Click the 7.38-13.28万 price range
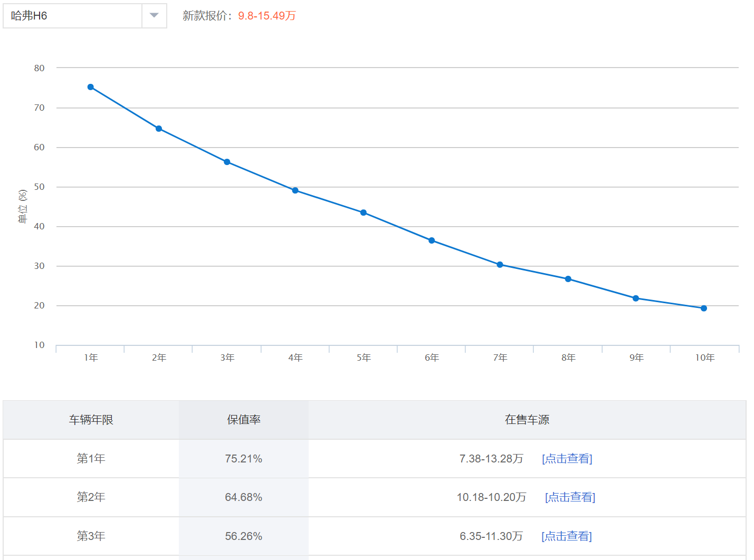The height and width of the screenshot is (560, 754). [x=491, y=459]
